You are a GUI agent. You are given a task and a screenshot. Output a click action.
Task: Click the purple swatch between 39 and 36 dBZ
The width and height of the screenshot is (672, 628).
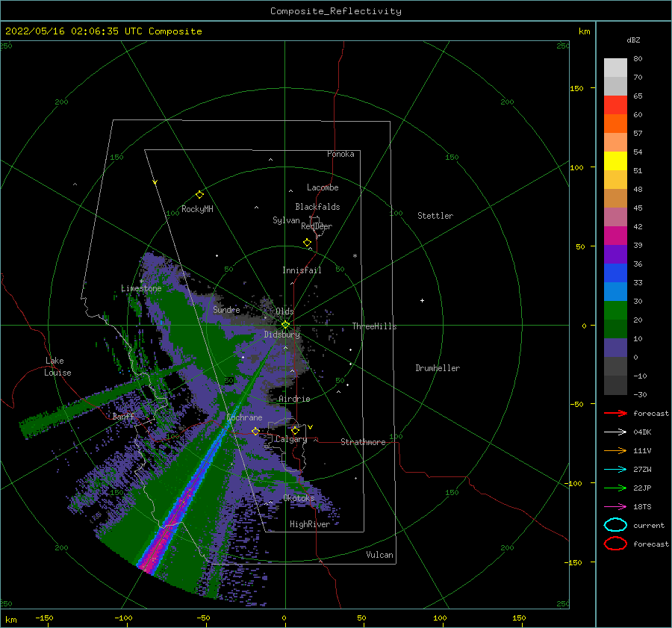point(615,255)
